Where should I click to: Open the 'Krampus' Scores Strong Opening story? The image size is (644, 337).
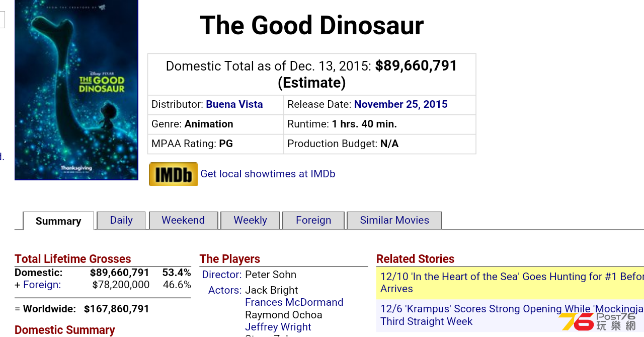(512, 315)
